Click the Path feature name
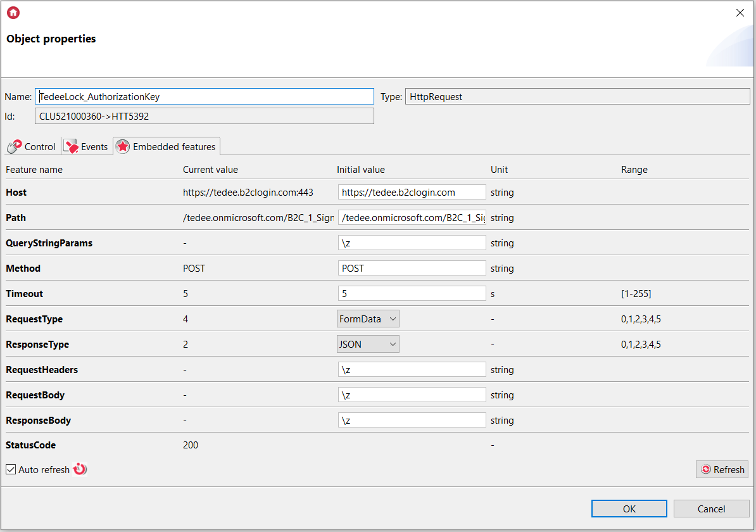 pyautogui.click(x=15, y=217)
